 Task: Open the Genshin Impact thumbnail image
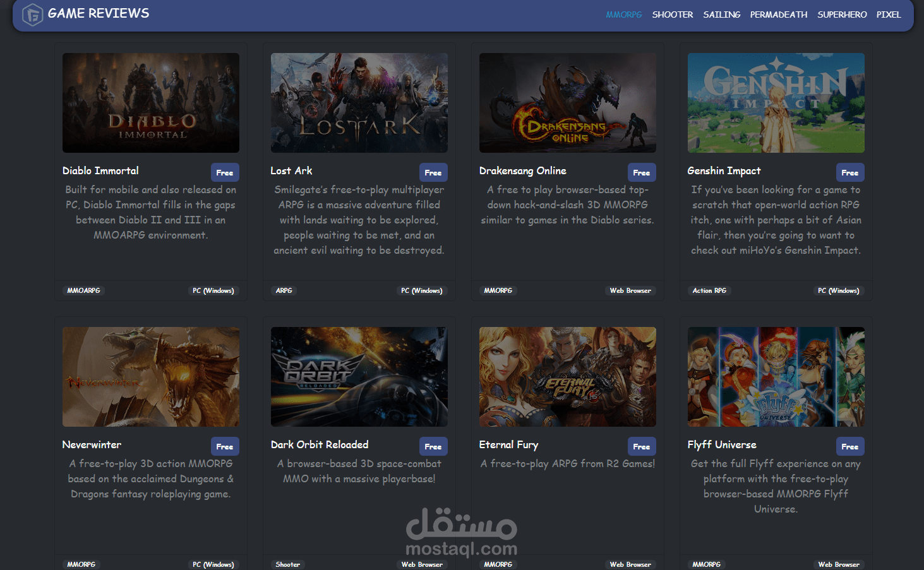pos(776,103)
